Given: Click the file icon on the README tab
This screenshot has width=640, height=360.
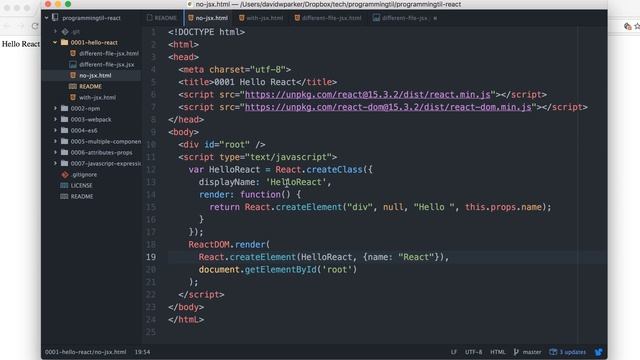Looking at the screenshot, I should pyautogui.click(x=149, y=18).
